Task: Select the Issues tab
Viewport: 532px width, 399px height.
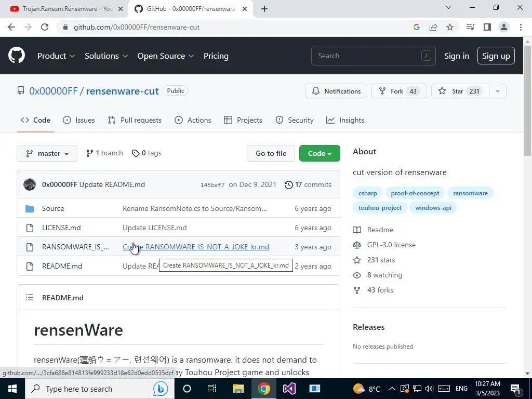Action: pyautogui.click(x=79, y=120)
